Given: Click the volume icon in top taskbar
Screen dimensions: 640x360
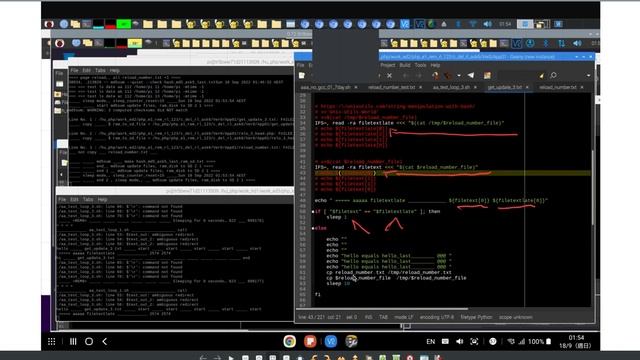Looking at the screenshot, I should (487, 24).
